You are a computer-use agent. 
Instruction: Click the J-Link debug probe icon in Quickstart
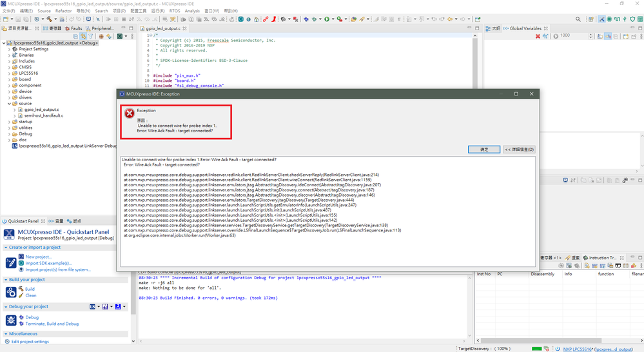coord(118,306)
